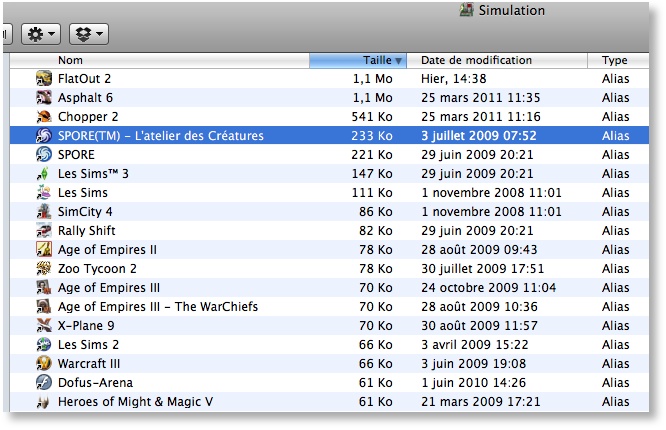Click the Zoo Tycoon 2 icon

(44, 268)
